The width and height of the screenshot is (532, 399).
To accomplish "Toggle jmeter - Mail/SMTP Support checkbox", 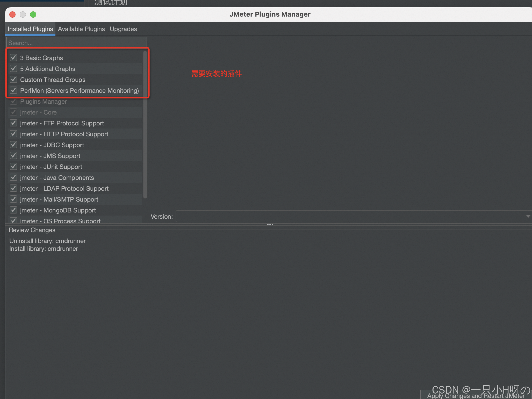I will coord(13,199).
